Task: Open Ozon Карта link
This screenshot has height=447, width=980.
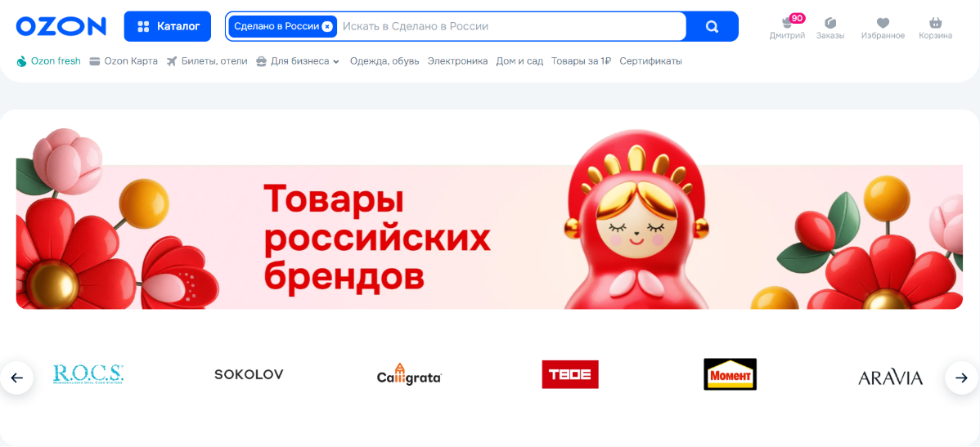Action: 124,61
